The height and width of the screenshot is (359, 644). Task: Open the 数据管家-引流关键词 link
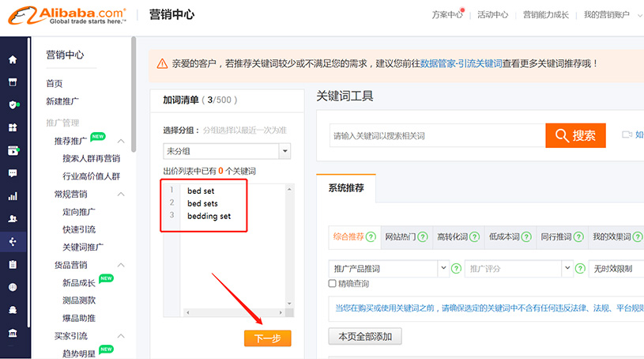461,64
